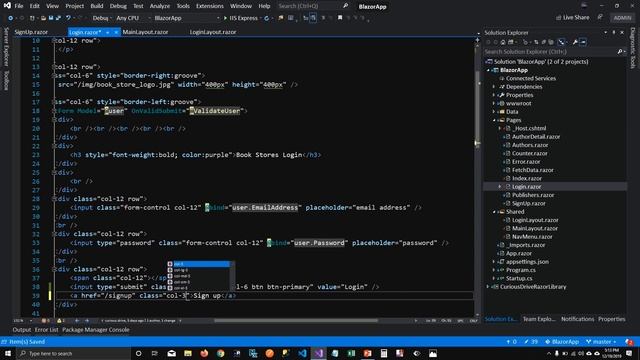Pin the Solution Explorer panel
The width and height of the screenshot is (640, 360).
[x=613, y=32]
